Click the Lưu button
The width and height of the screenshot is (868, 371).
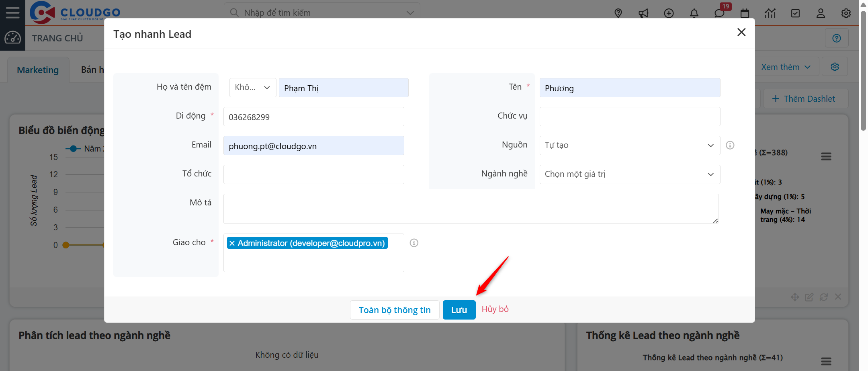click(459, 310)
